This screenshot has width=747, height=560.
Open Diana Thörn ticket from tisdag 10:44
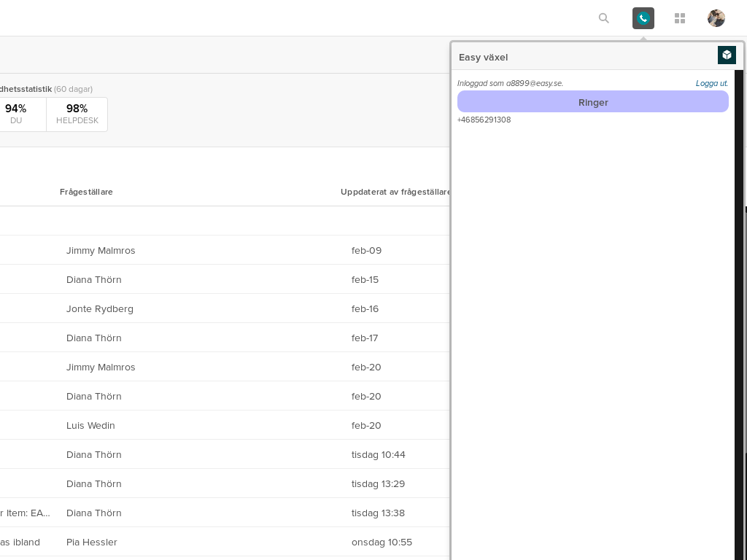click(x=93, y=454)
